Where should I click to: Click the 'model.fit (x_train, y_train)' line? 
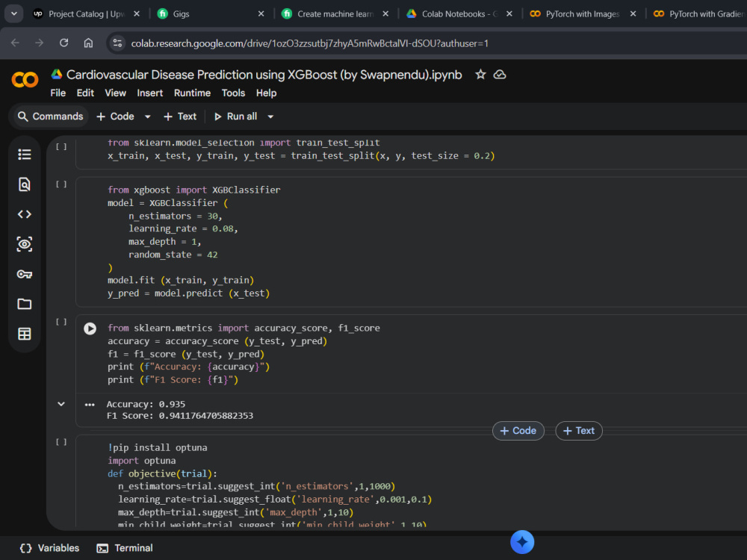tap(181, 280)
